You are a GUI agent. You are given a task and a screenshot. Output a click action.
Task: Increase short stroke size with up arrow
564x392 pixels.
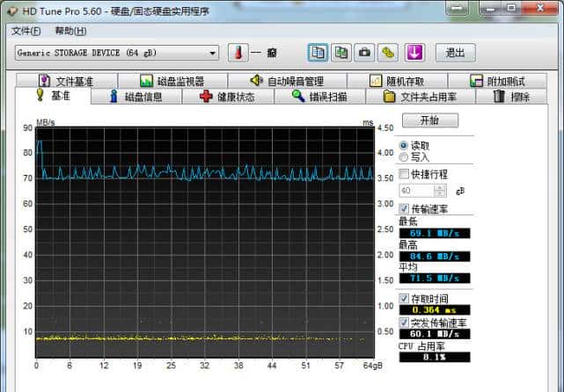tap(440, 187)
